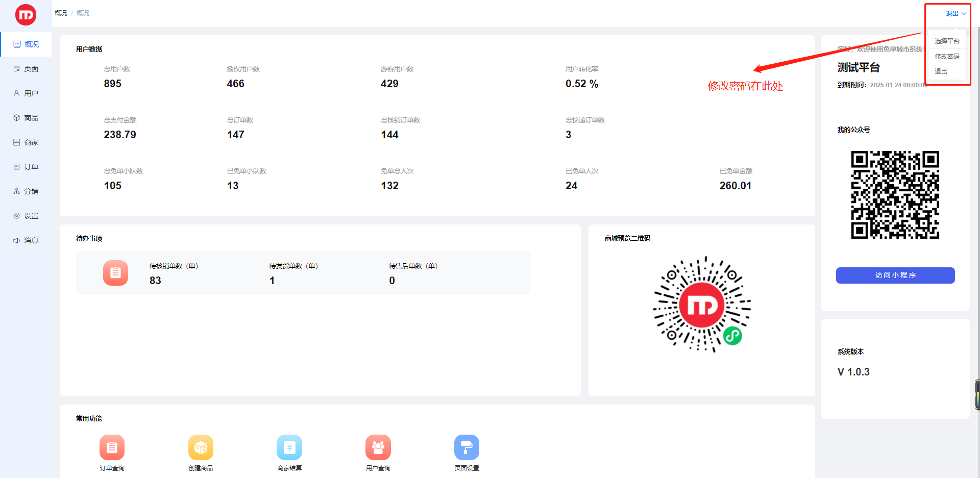
Task: Click the system version V 1.0.3
Action: 853,372
